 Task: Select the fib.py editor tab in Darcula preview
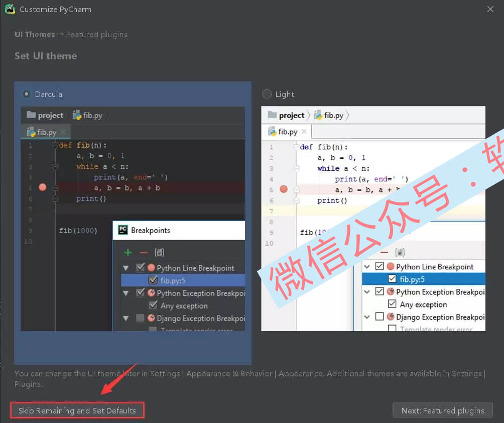tap(46, 132)
